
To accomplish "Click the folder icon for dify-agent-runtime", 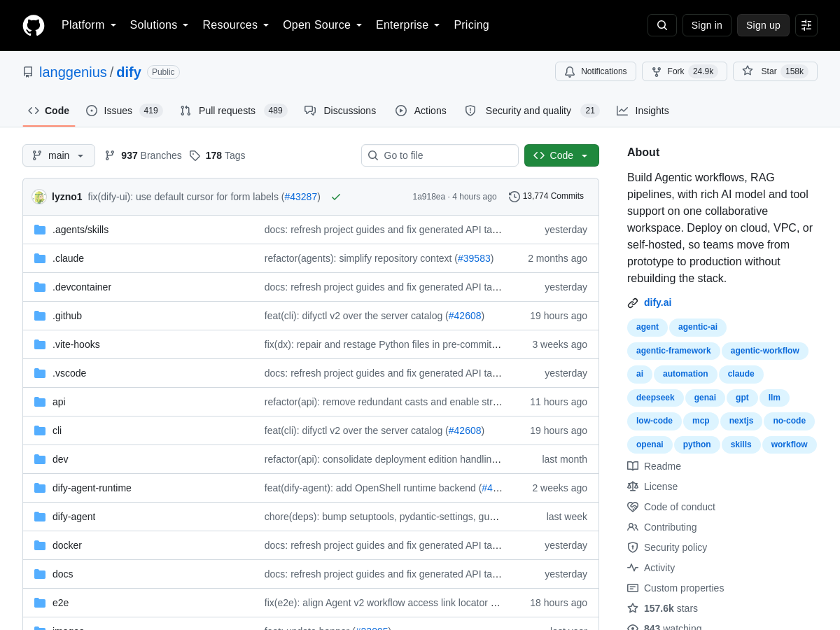I will (x=40, y=488).
